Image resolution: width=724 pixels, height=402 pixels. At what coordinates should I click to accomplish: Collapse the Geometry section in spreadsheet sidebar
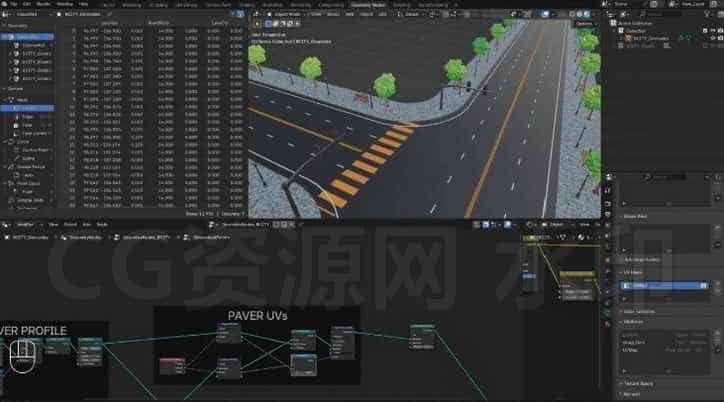[4, 26]
